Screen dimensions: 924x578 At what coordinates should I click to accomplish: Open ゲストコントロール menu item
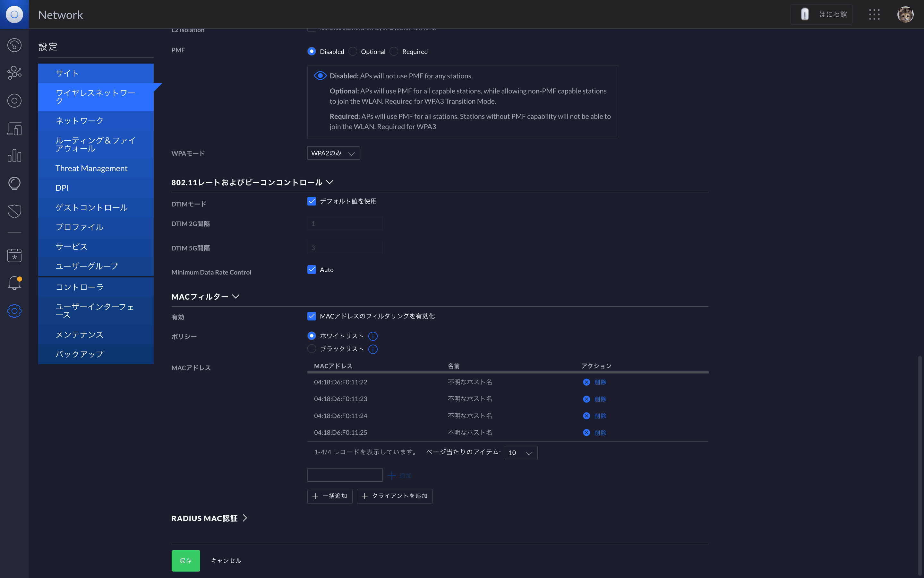pyautogui.click(x=96, y=207)
